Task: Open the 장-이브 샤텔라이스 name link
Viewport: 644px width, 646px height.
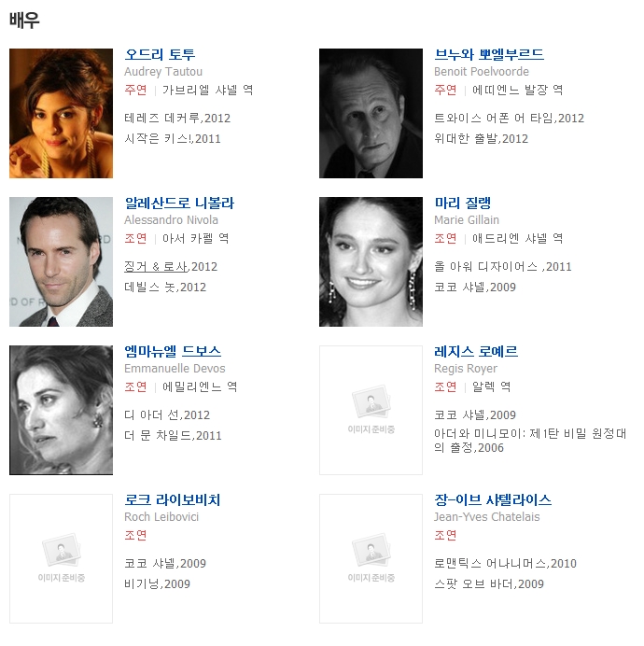Action: point(493,499)
